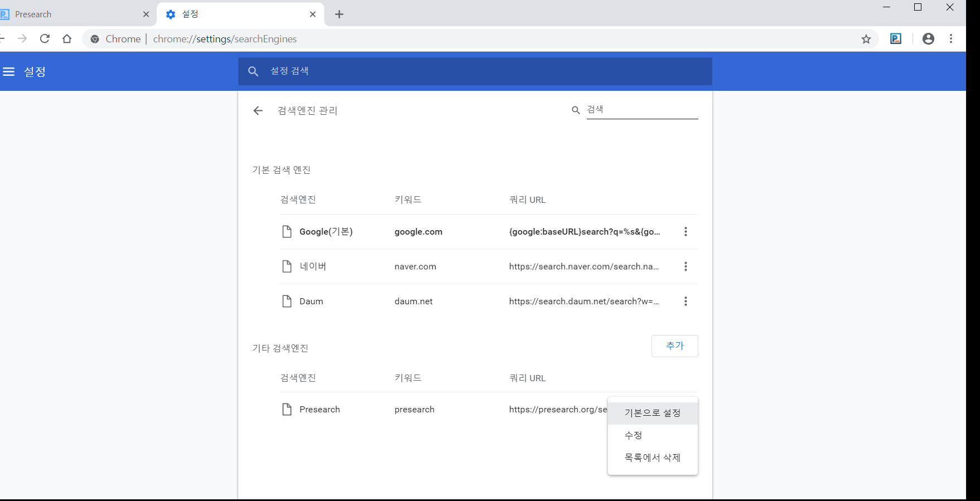Image resolution: width=980 pixels, height=501 pixels.
Task: Click the google.com keyword
Action: click(418, 232)
